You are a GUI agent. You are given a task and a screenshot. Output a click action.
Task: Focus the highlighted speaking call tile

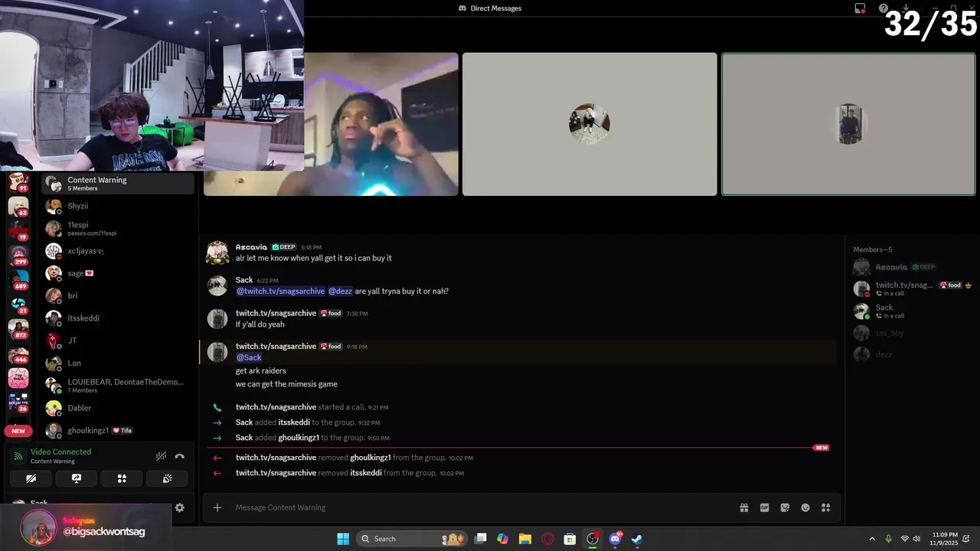(x=848, y=124)
